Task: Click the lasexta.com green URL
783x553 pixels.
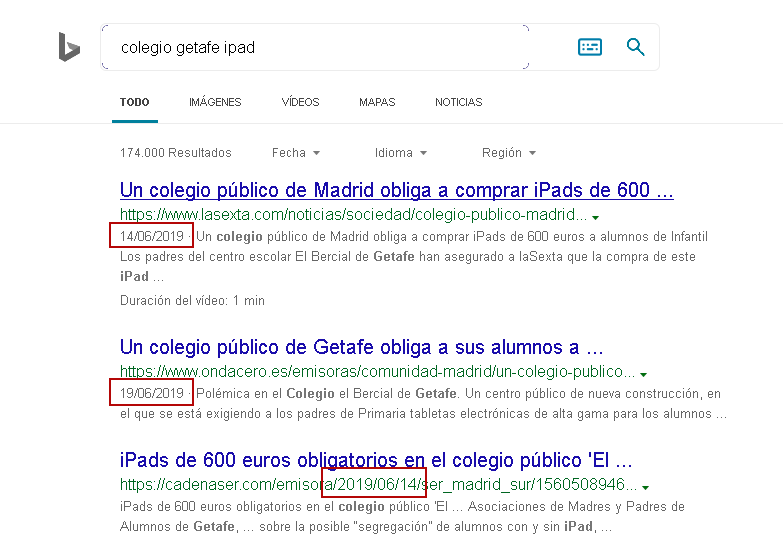Action: click(x=354, y=215)
